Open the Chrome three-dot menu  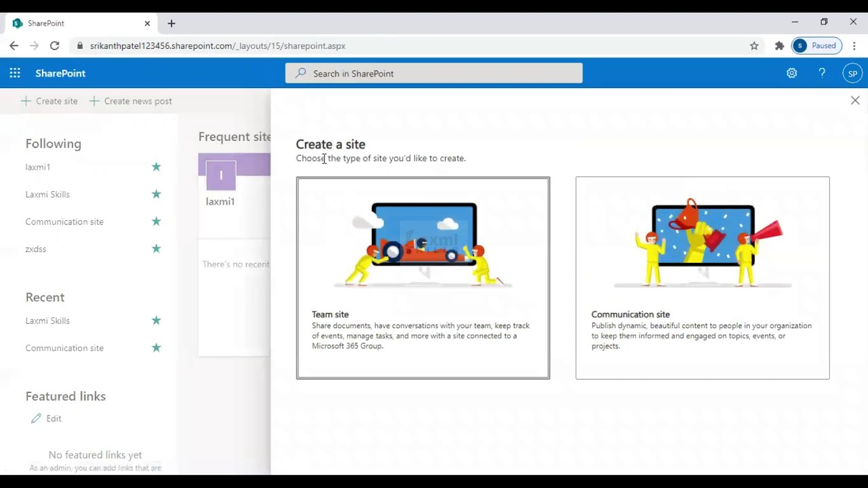pos(854,45)
